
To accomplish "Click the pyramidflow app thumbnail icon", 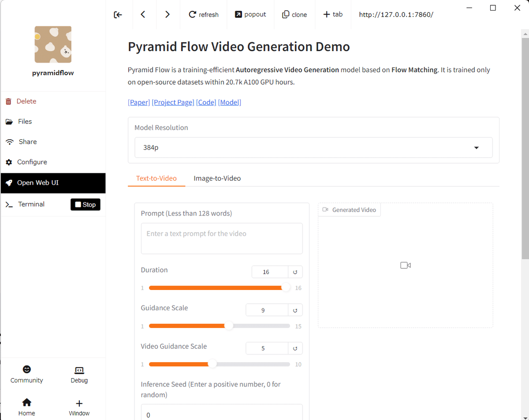I will click(53, 45).
